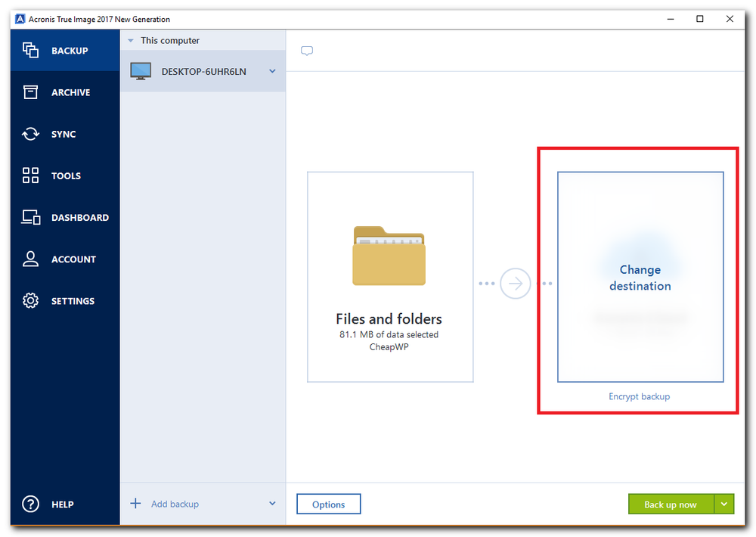
Task: Click the plus icon beside Add backup
Action: (x=135, y=504)
